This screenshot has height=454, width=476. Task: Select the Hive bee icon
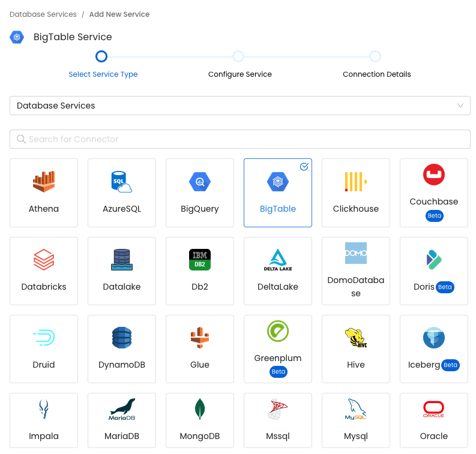pyautogui.click(x=355, y=337)
